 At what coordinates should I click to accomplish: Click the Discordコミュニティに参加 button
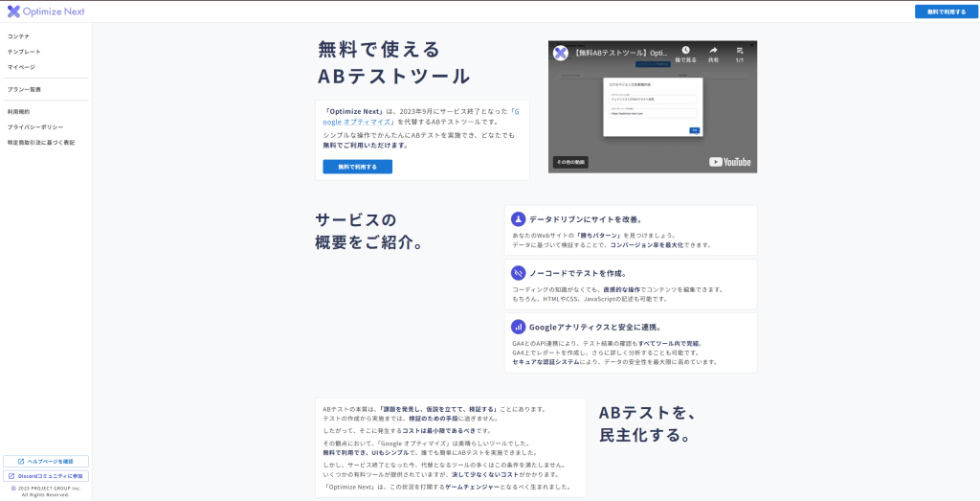click(x=46, y=476)
